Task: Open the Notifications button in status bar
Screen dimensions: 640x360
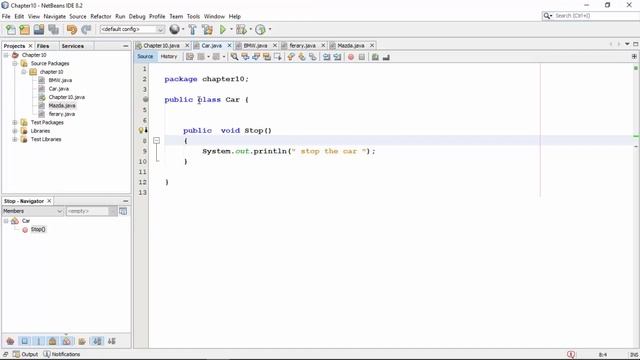Action: [x=62, y=354]
